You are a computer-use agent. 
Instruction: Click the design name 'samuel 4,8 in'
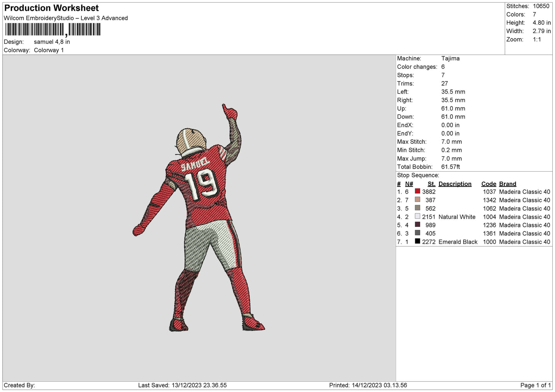click(x=52, y=42)
